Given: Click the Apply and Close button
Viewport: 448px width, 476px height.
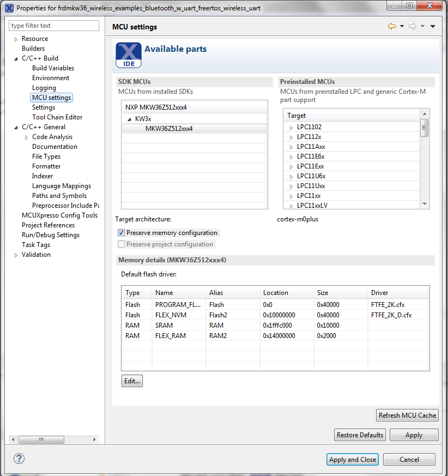Looking at the screenshot, I should 352,459.
